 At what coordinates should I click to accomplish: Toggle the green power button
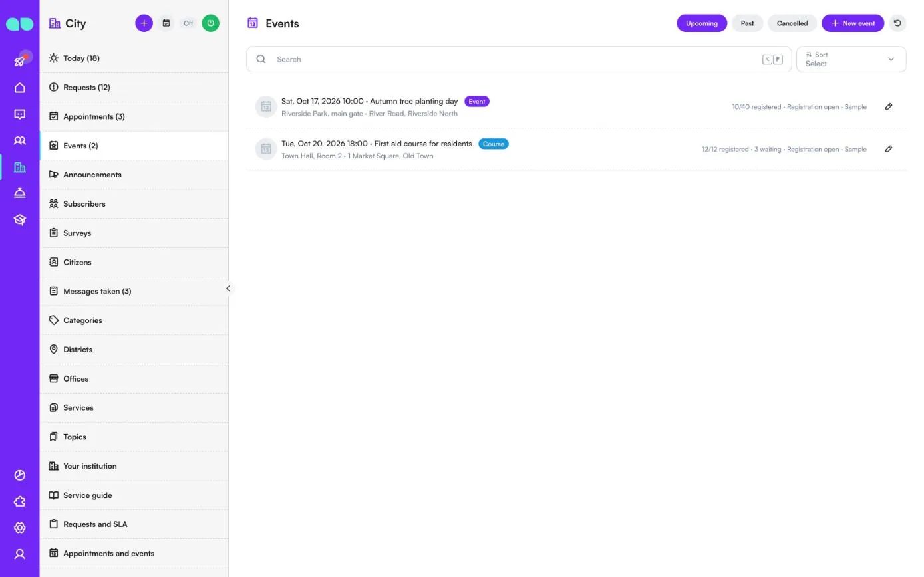coord(211,23)
